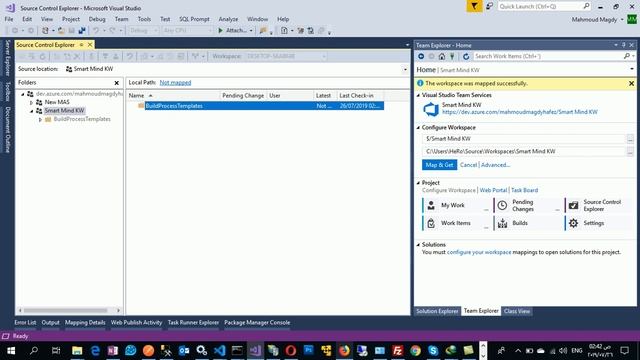Close the Source Control Explorer tab
640x360 pixels.
[x=90, y=44]
